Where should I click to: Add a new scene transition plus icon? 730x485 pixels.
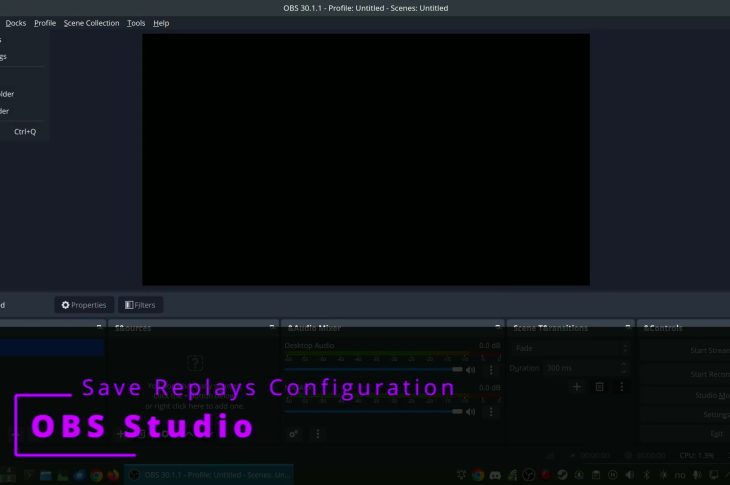click(x=577, y=387)
